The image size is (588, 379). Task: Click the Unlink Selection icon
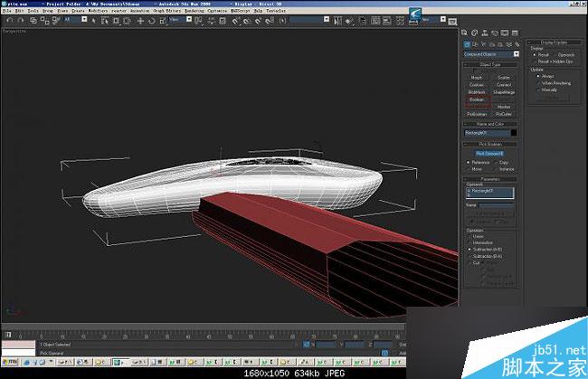coord(44,21)
